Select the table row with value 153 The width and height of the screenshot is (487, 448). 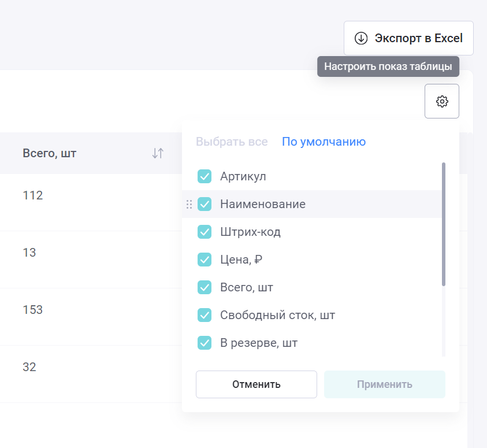[91, 317]
